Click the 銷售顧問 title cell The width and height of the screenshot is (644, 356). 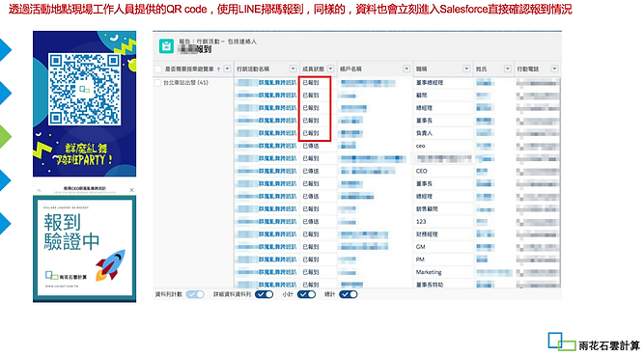427,209
